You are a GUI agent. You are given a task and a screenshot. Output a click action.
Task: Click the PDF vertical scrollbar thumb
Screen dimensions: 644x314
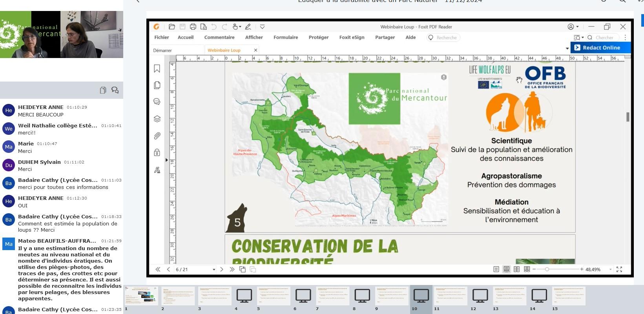tap(628, 117)
